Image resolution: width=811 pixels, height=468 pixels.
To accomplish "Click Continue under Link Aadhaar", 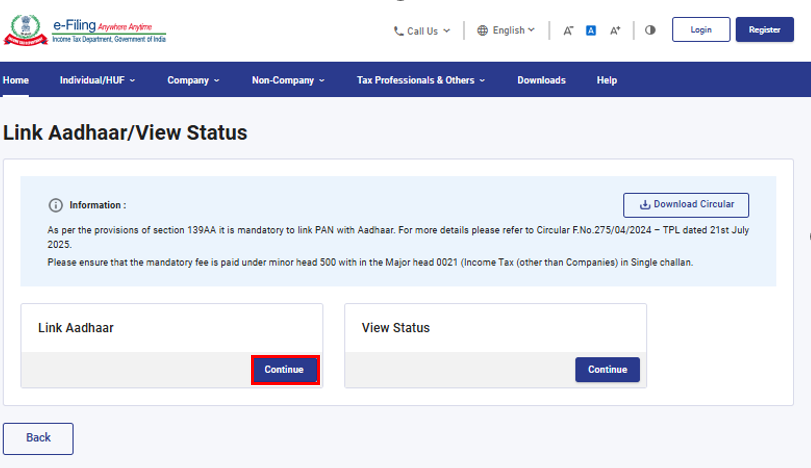I will [x=284, y=370].
